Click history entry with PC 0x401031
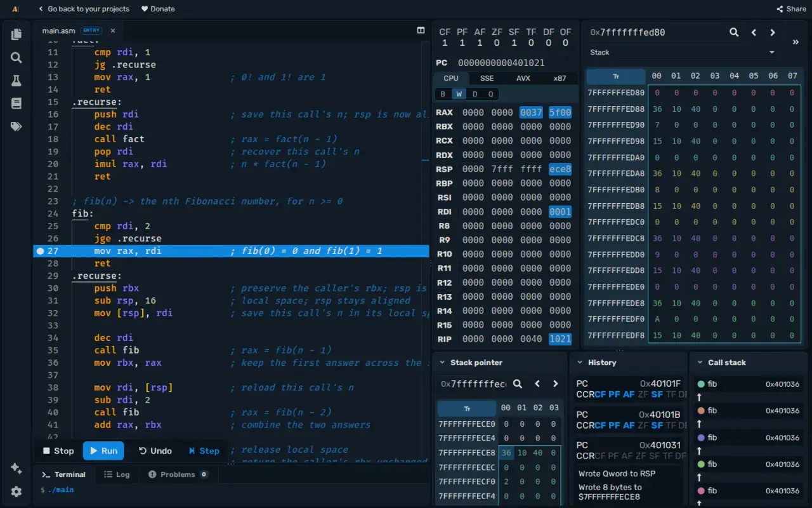Viewport: 812px width, 508px height. pyautogui.click(x=630, y=450)
